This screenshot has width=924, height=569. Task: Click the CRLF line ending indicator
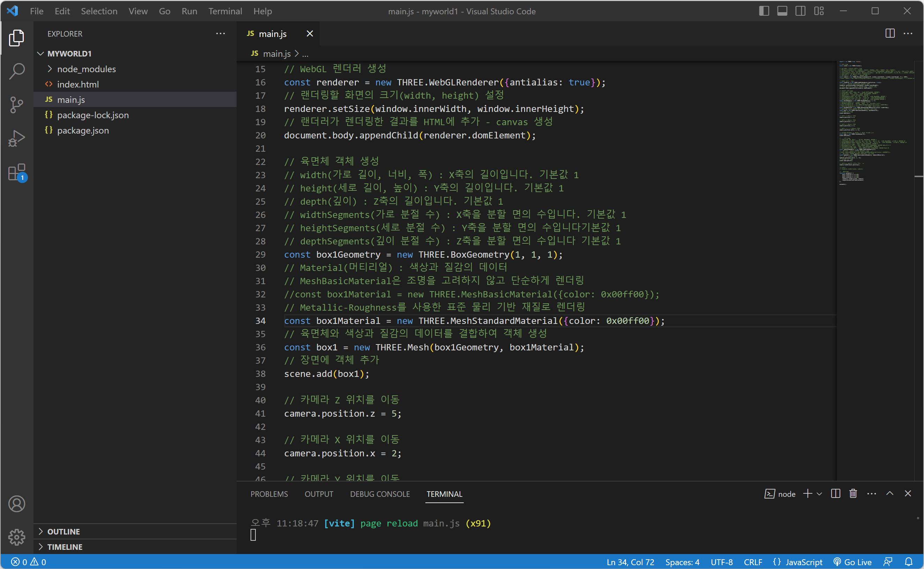click(753, 562)
